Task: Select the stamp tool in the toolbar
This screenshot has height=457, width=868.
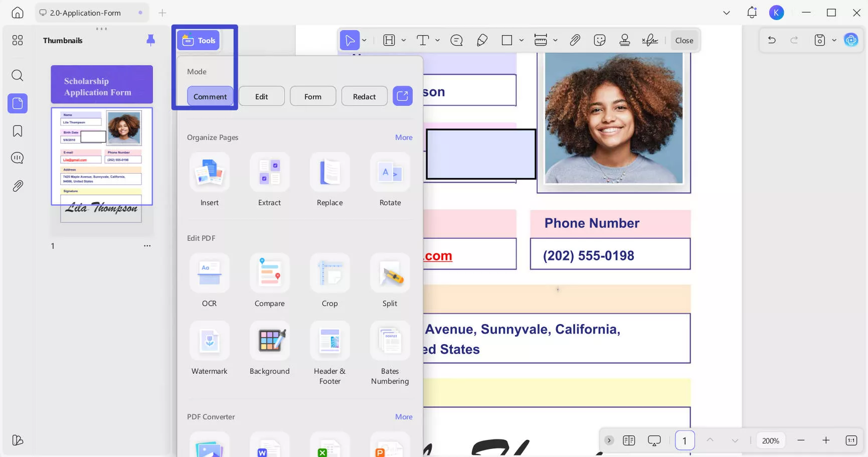Action: 625,40
